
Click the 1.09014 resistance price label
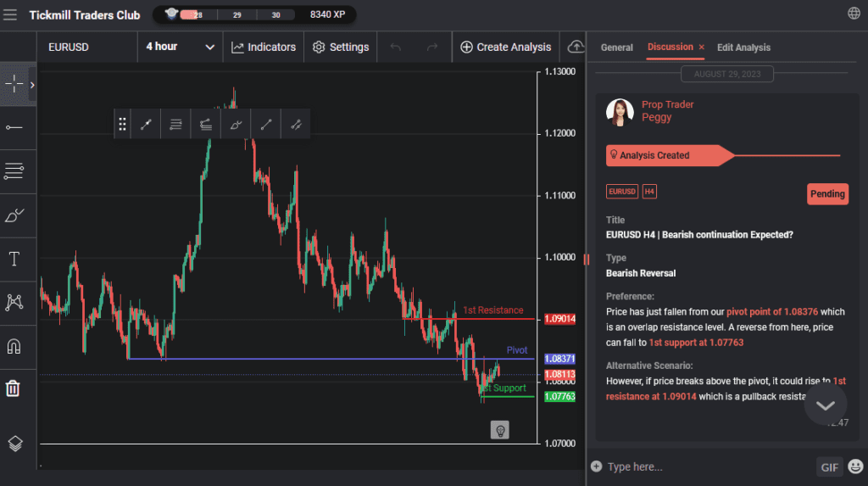coord(559,319)
